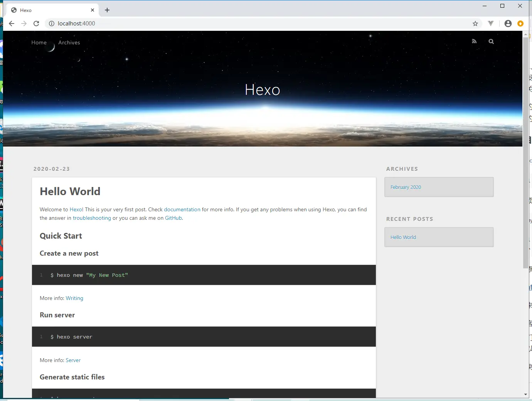The height and width of the screenshot is (401, 532).
Task: Open the Server info link
Action: click(x=73, y=360)
